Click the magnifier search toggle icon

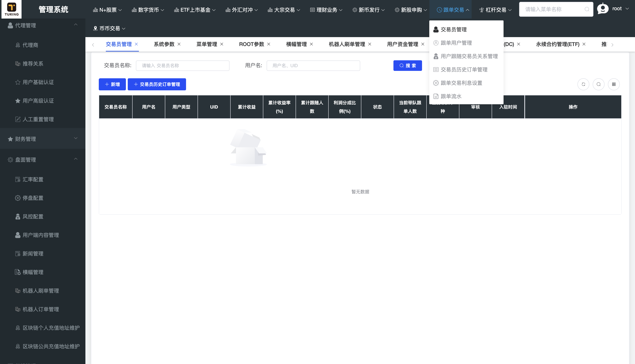click(x=598, y=84)
